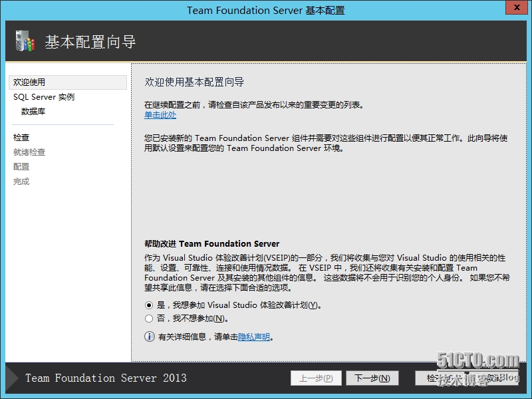
Task: Click the 帮助改进 Team Foundation Server heading
Action: pyautogui.click(x=212, y=243)
